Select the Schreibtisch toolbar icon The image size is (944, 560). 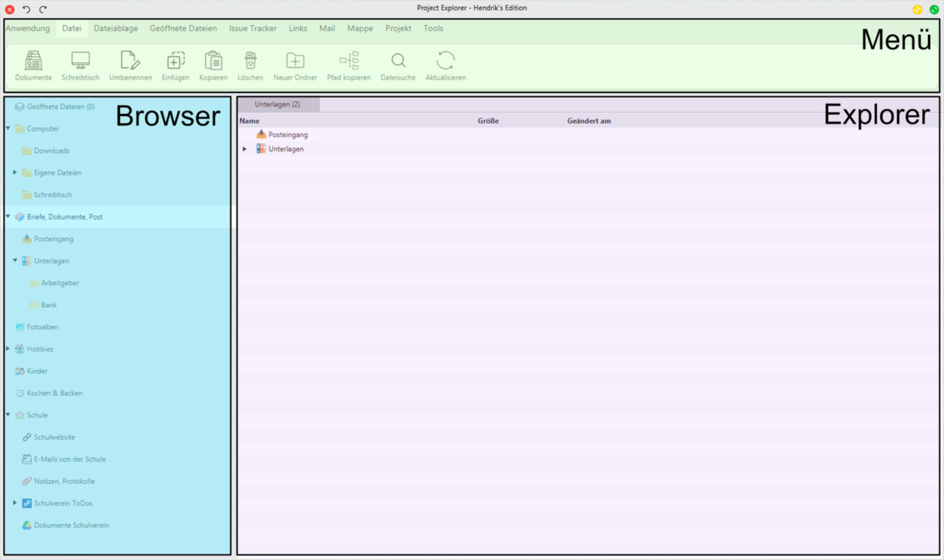pos(79,66)
